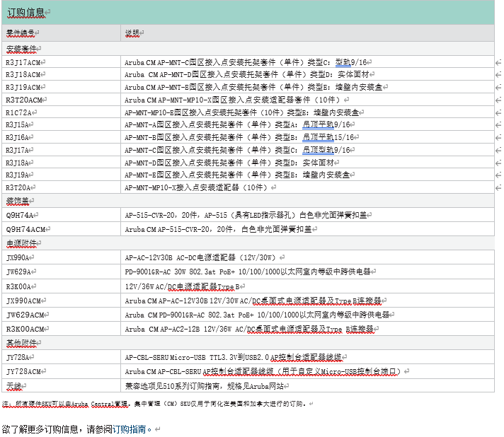The width and height of the screenshot is (504, 437).
Task: Click the 12V/36W AC/DC Type B description
Action: pos(182,286)
